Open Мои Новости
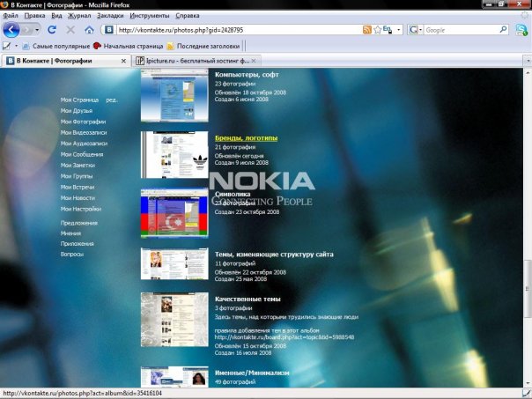 coord(78,198)
